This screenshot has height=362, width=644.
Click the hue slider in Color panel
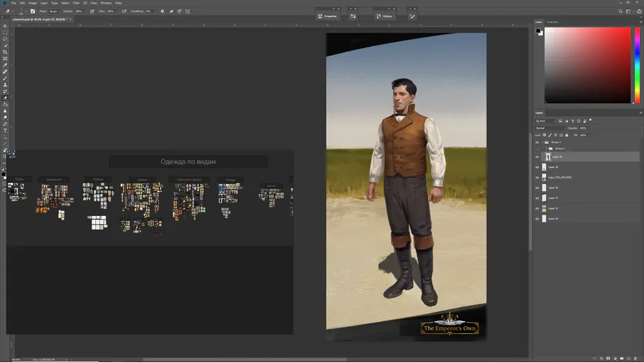pyautogui.click(x=638, y=65)
